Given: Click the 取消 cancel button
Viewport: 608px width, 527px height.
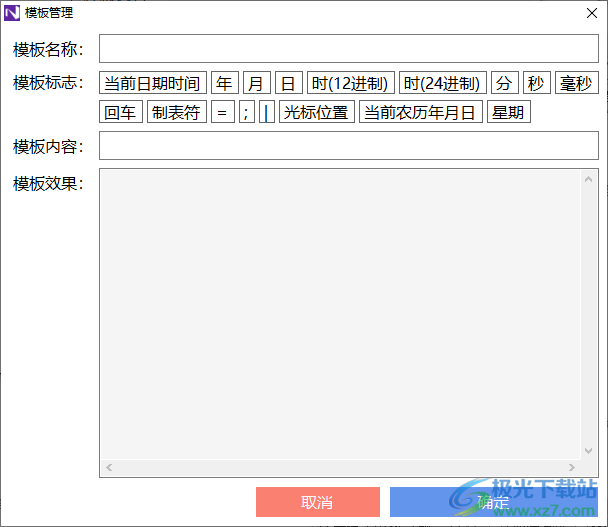Looking at the screenshot, I should [x=318, y=502].
